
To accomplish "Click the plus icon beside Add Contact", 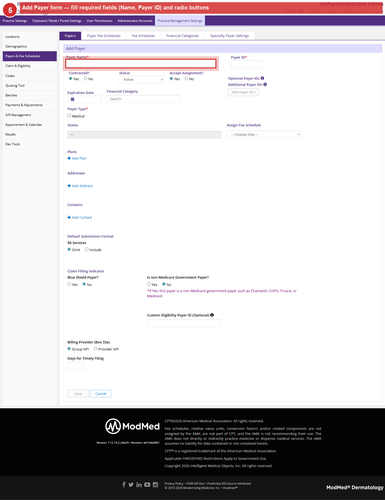I will click(x=69, y=217).
